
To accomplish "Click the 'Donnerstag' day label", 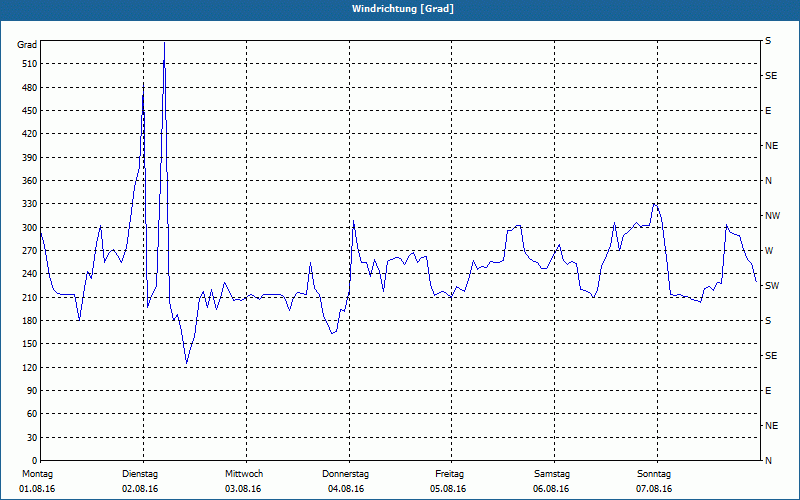I will pos(345,474).
